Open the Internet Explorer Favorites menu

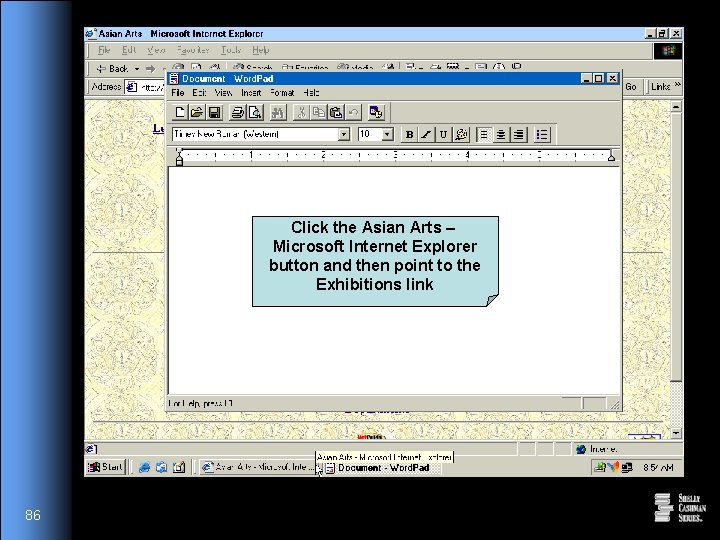click(x=193, y=50)
